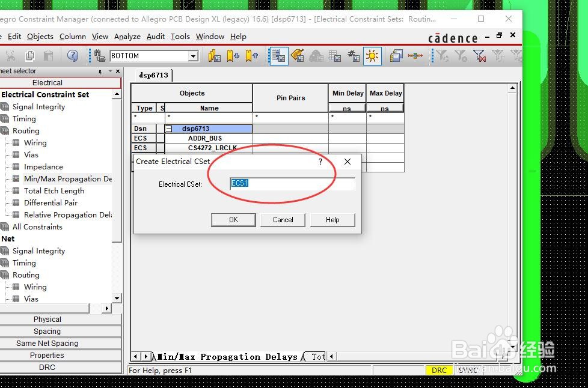Click the Electrical CSet name field
The image size is (588, 388).
pos(292,184)
